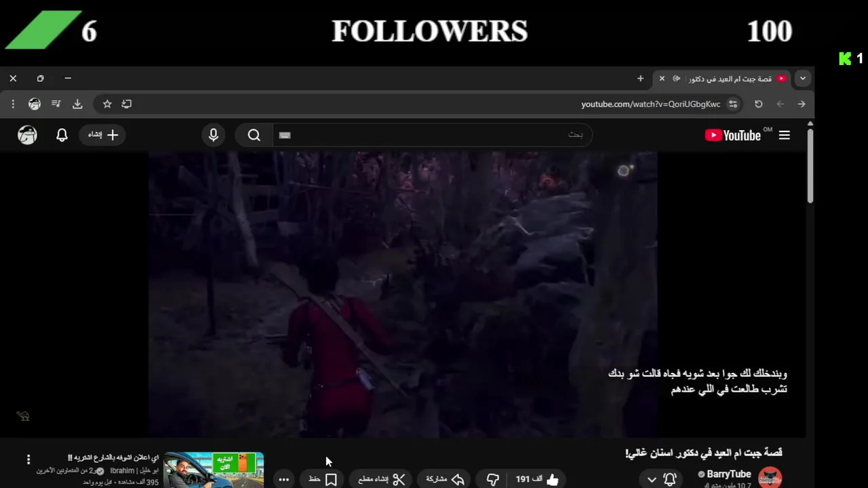Screen dimensions: 868x488
Task: Open the YouTube account avatar menu
Action: tap(27, 135)
